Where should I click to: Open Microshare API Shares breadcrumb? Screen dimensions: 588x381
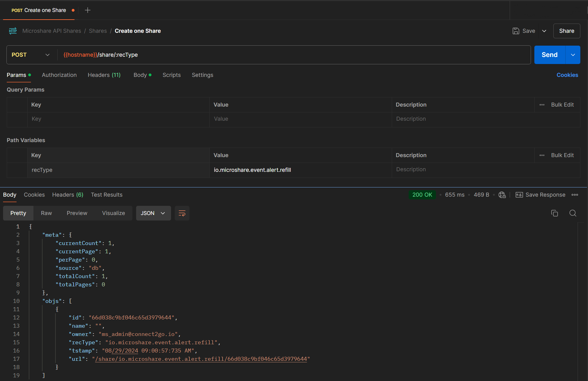point(52,31)
